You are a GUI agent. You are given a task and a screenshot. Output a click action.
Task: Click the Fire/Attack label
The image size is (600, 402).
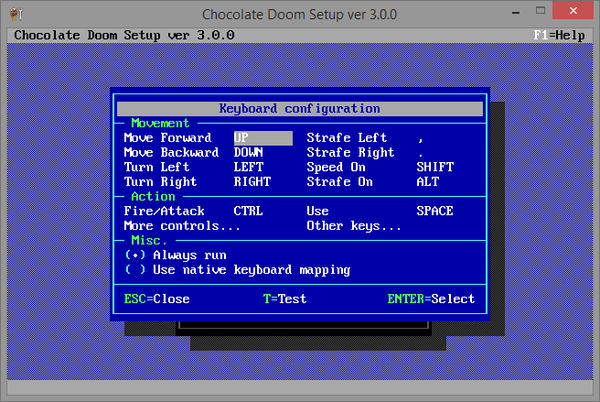pyautogui.click(x=164, y=211)
